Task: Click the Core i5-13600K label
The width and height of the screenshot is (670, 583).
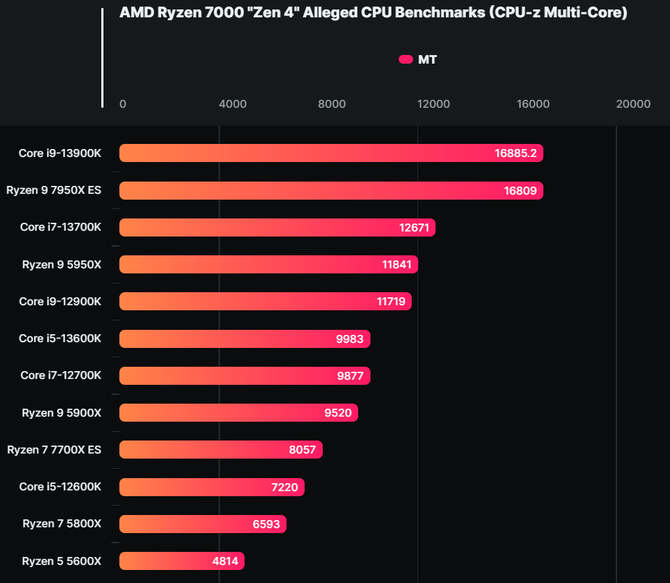Action: (x=60, y=338)
